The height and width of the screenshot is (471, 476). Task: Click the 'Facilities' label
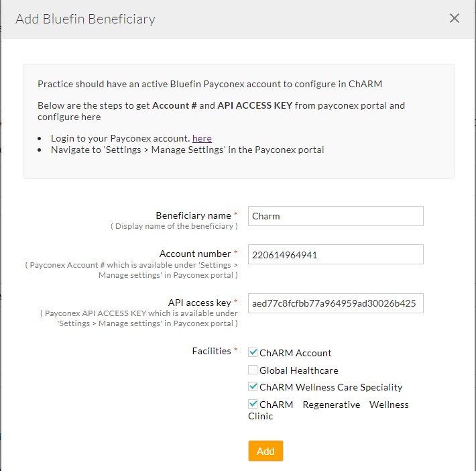(212, 351)
